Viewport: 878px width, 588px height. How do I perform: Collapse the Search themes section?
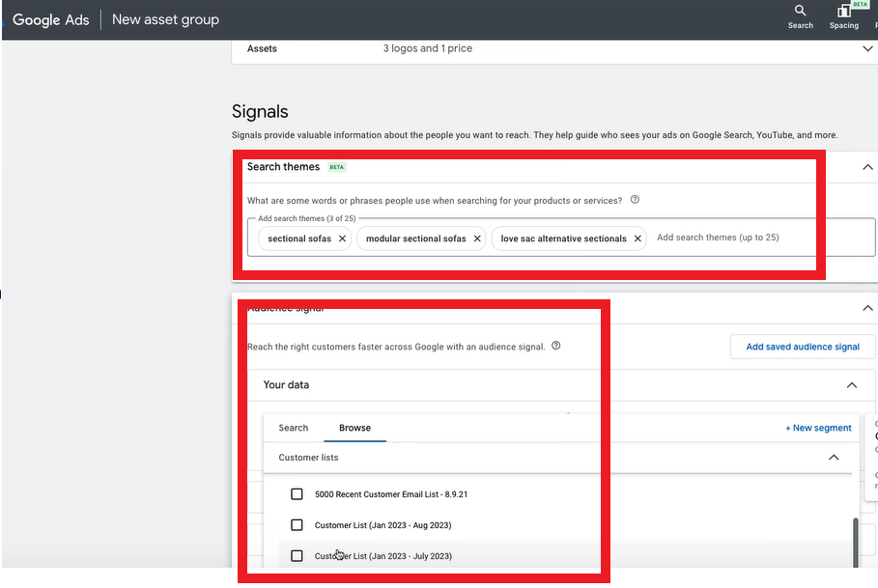pos(866,167)
